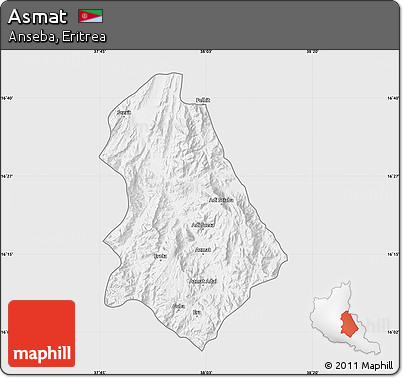Click the Eritrea flag icon
Screen dimensions: 403x378
click(x=91, y=16)
